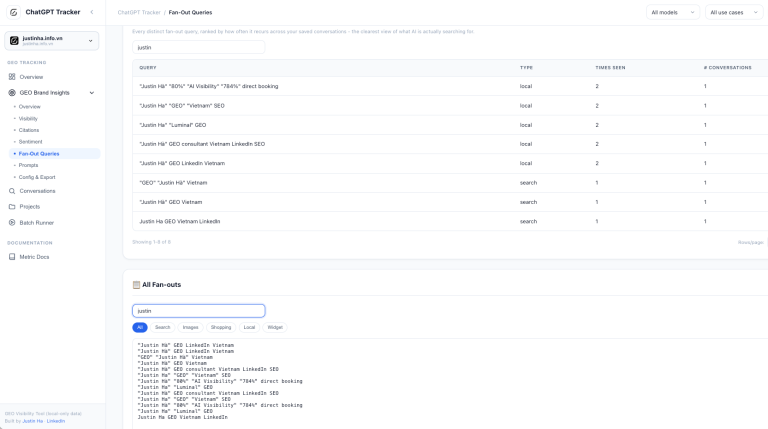Click the GEO consultant Vietnam LinkedIn SEO row
This screenshot has height=429, width=768.
pos(450,144)
